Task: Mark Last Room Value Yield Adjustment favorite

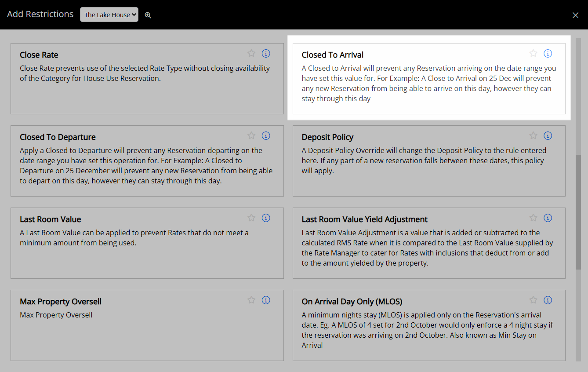Action: click(533, 218)
